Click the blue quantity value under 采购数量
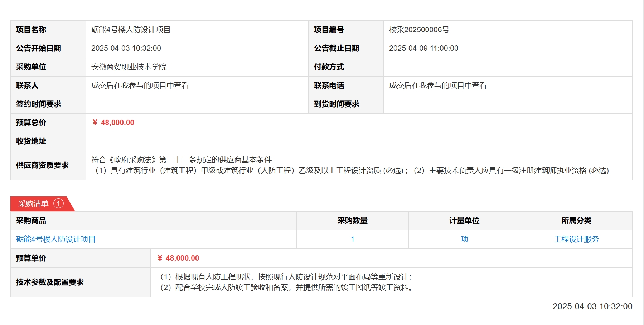This screenshot has height=325, width=644. tap(352, 239)
